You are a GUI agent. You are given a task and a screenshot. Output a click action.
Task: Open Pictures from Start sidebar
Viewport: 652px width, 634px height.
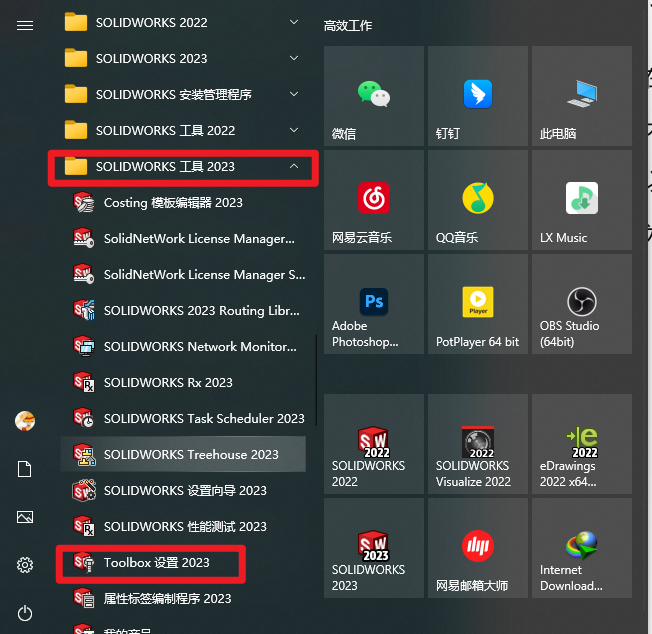[x=25, y=517]
